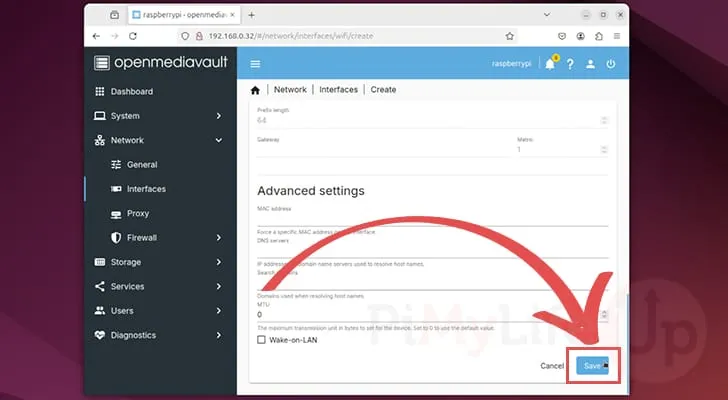Click the page vertical scrollbar
Viewport: 728px width, 400px height.
click(627, 342)
